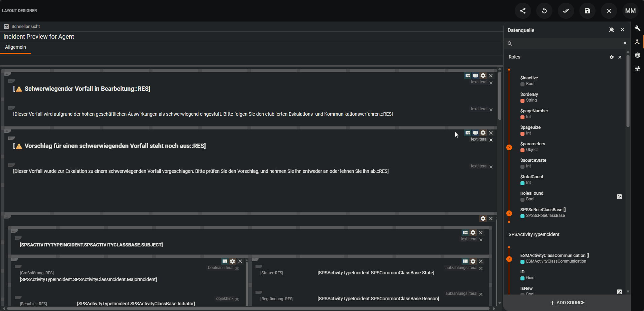
Task: Open the globe localization panel in sidebar
Action: (x=637, y=55)
